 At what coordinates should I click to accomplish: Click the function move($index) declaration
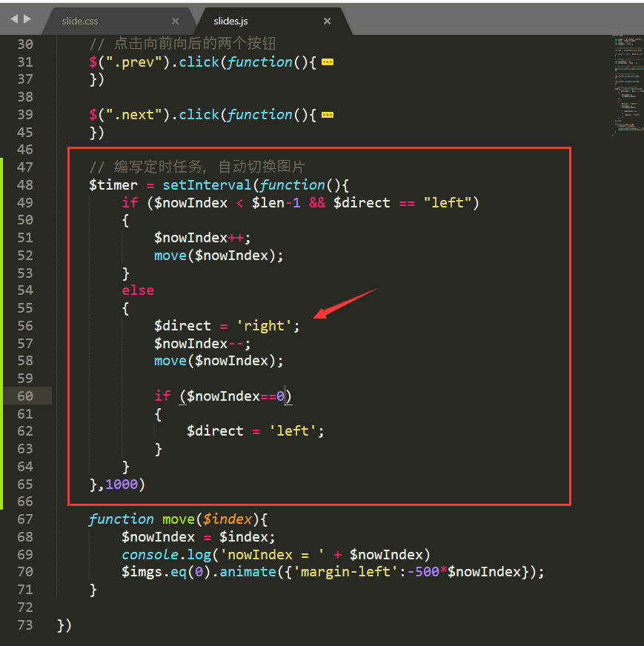[x=178, y=519]
